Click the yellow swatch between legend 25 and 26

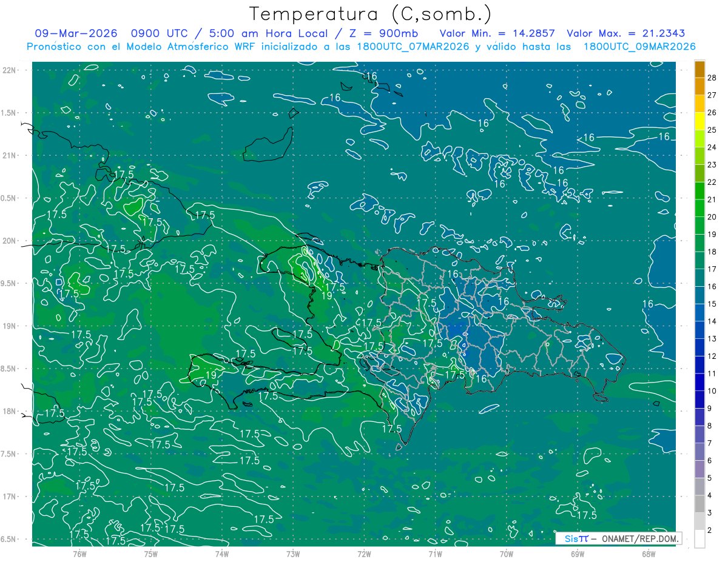699,121
